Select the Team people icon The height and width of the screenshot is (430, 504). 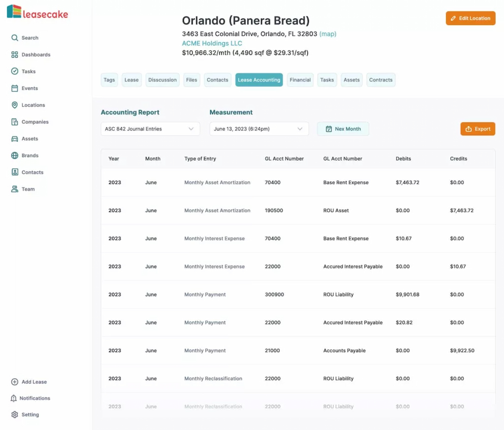click(14, 189)
